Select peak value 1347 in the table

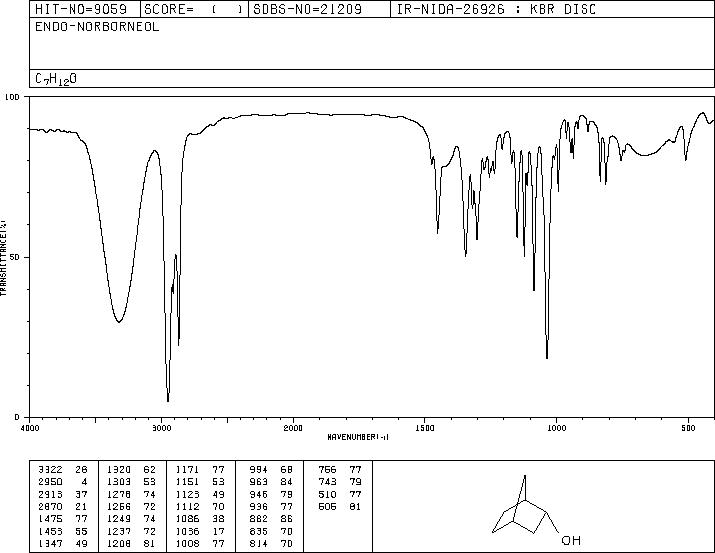tap(51, 543)
